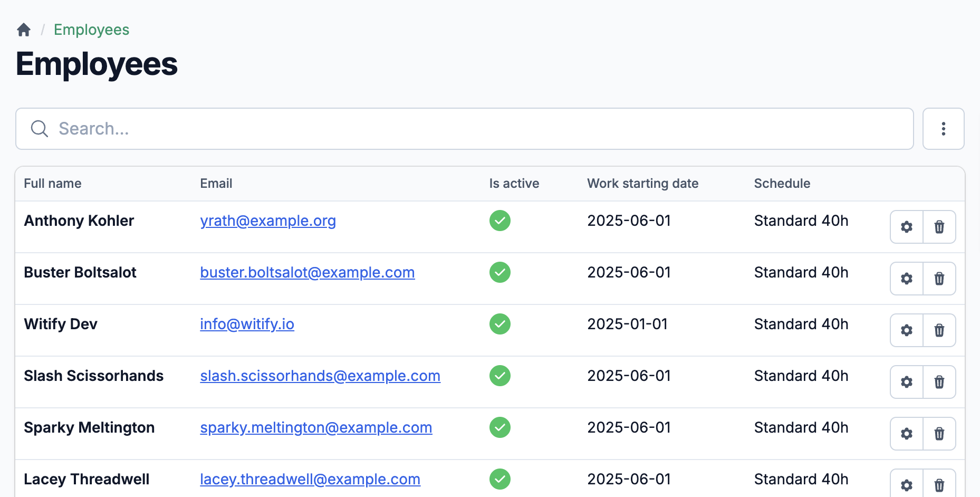Click the Is active column header
Image resolution: width=980 pixels, height=497 pixels.
tap(514, 184)
